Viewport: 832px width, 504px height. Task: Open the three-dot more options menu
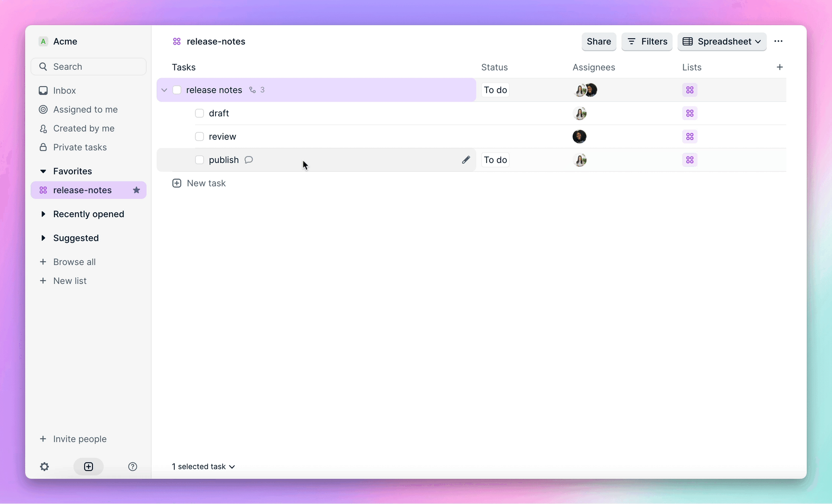point(778,41)
